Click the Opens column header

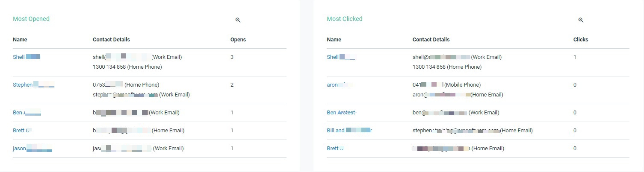tap(238, 40)
